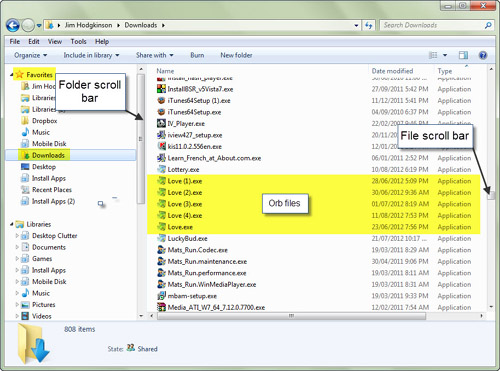Open Dropbox in Favorites
The height and width of the screenshot is (371, 500).
coord(44,121)
